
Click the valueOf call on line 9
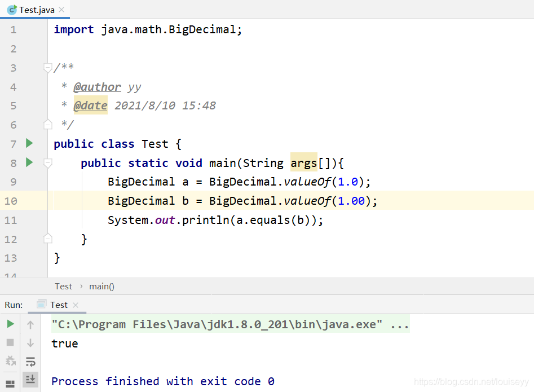(307, 182)
